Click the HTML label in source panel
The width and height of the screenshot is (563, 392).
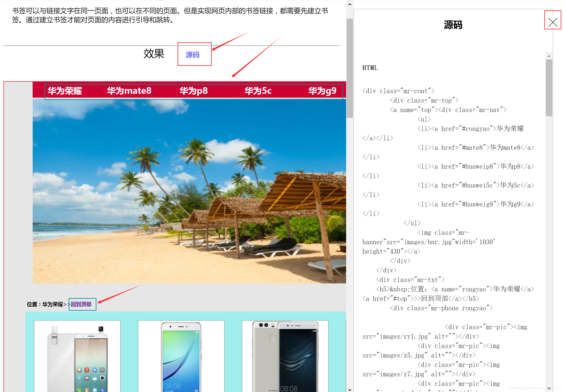370,68
